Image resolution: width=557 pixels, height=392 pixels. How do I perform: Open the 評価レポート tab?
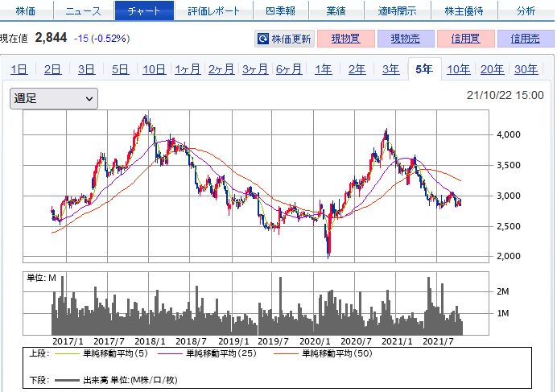(x=213, y=11)
